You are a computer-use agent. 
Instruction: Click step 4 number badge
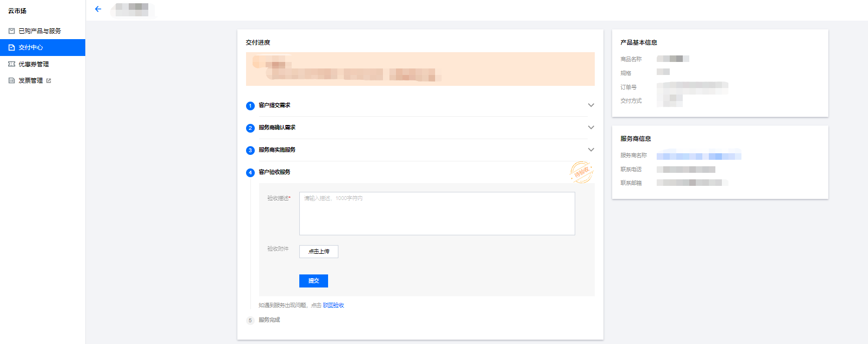[250, 173]
